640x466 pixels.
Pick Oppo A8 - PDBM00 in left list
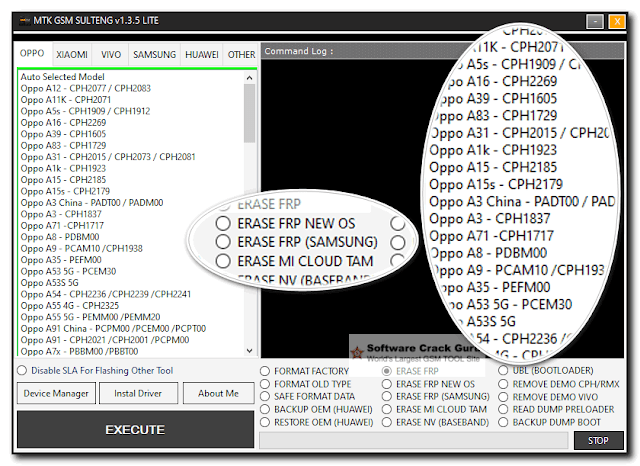click(x=60, y=237)
